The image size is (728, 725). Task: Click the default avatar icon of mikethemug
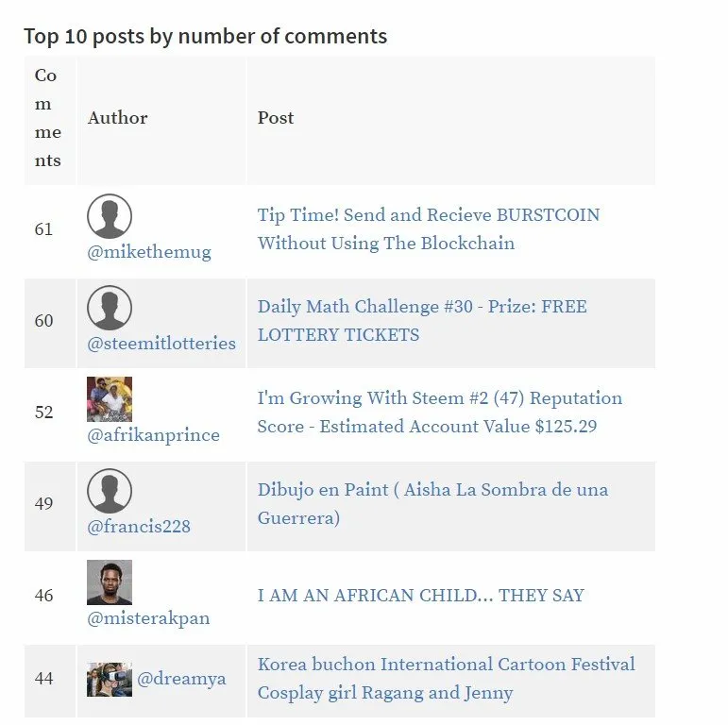click(110, 216)
